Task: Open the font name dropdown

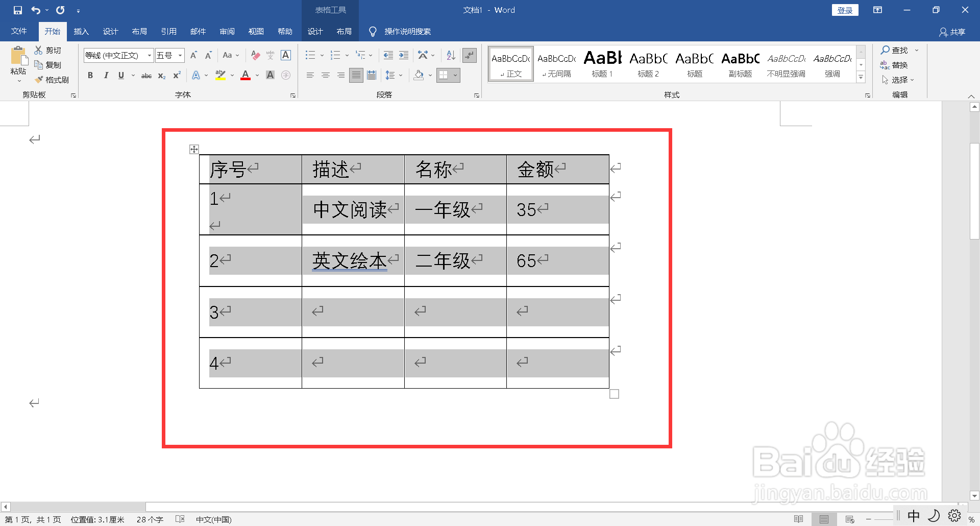Action: [150, 55]
